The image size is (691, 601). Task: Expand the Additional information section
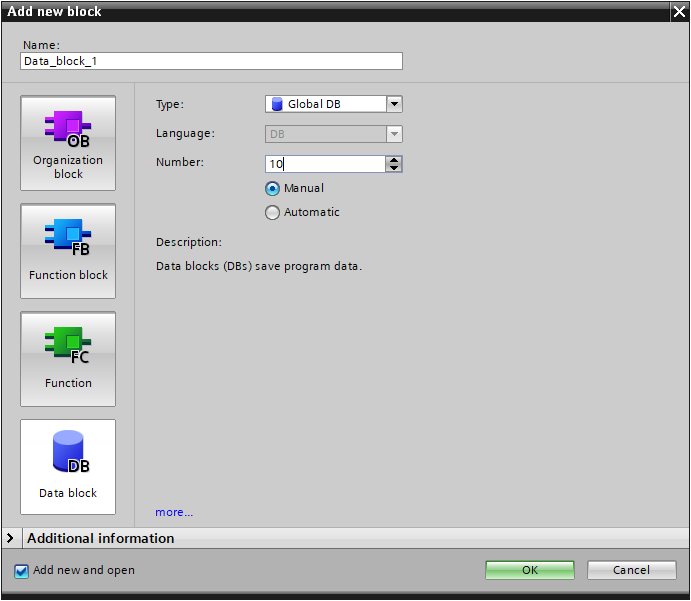(x=11, y=538)
